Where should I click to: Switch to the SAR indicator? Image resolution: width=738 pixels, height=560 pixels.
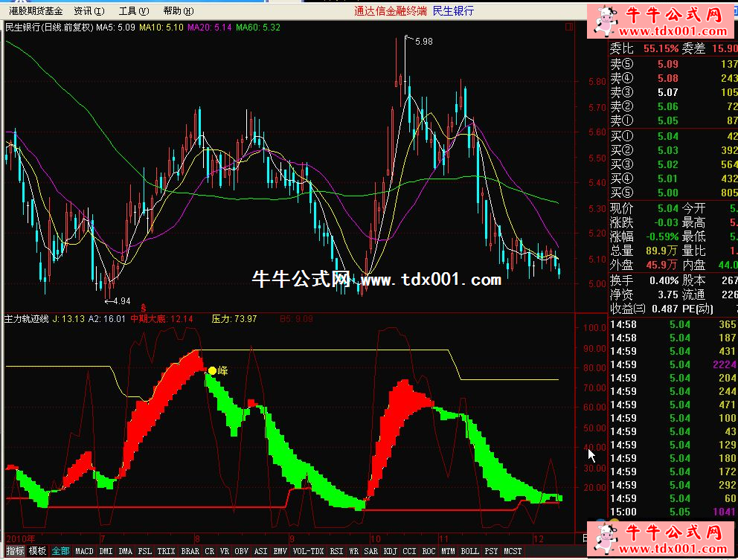(371, 550)
